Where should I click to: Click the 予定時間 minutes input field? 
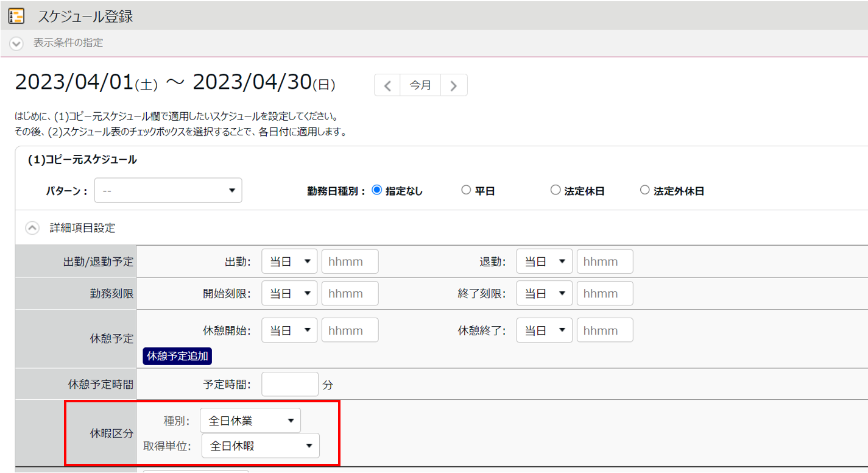(290, 385)
